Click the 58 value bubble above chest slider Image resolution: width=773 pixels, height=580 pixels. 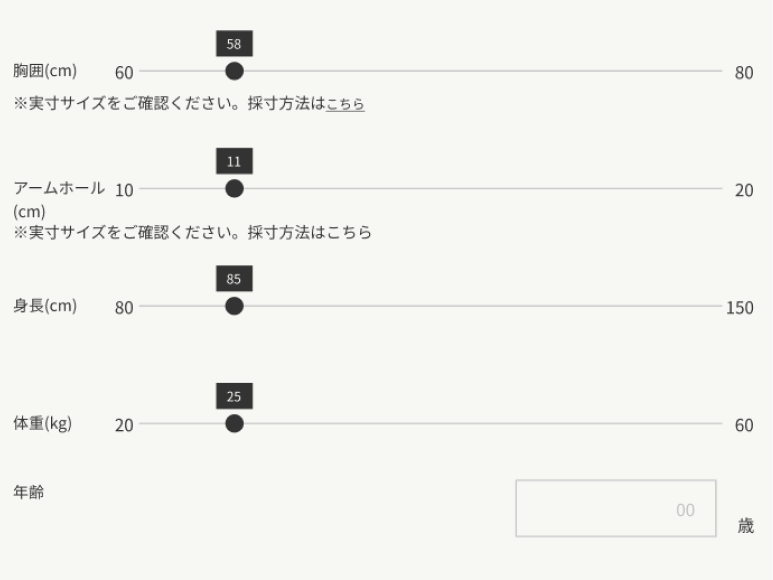234,44
